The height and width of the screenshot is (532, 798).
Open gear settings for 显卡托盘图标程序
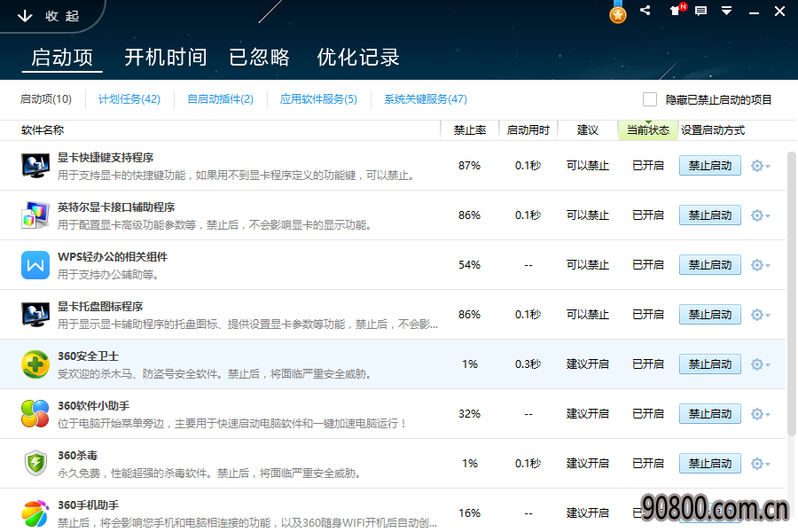(x=761, y=315)
